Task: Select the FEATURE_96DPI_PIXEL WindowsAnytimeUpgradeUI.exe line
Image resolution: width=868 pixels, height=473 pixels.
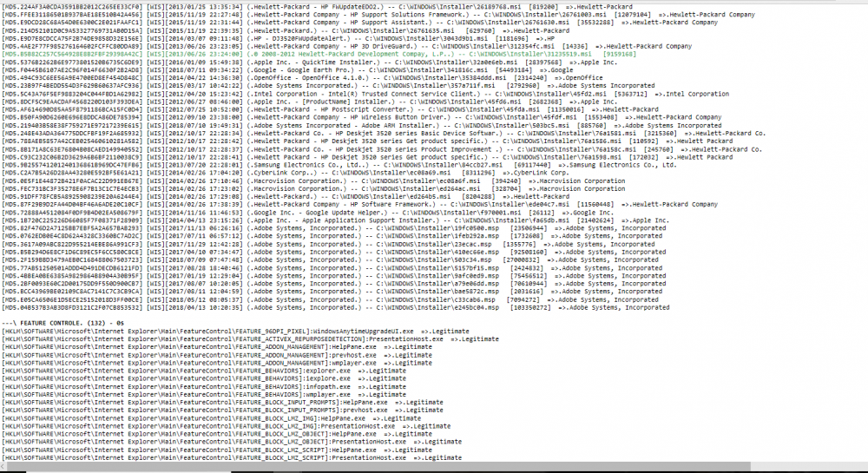Action: point(235,331)
